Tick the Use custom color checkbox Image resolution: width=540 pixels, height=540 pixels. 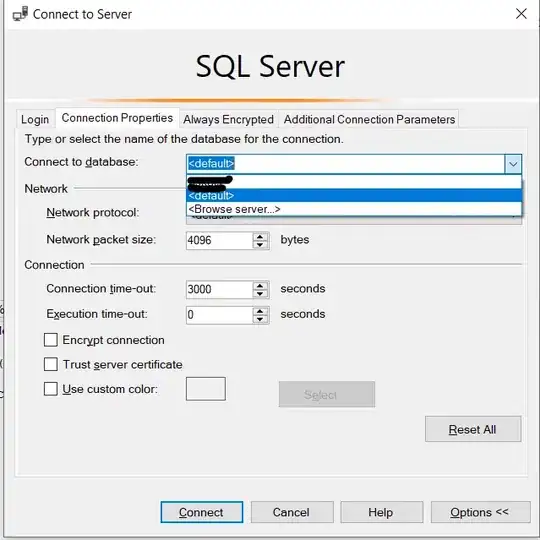click(51, 389)
